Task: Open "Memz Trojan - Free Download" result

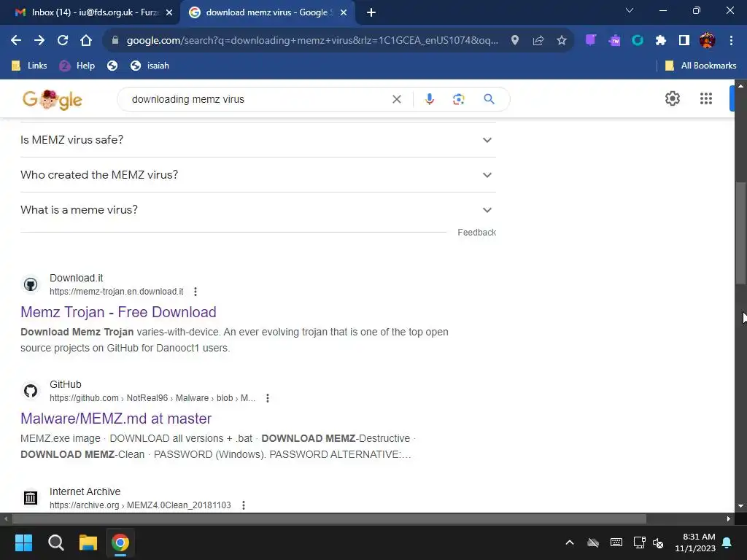Action: (x=118, y=312)
